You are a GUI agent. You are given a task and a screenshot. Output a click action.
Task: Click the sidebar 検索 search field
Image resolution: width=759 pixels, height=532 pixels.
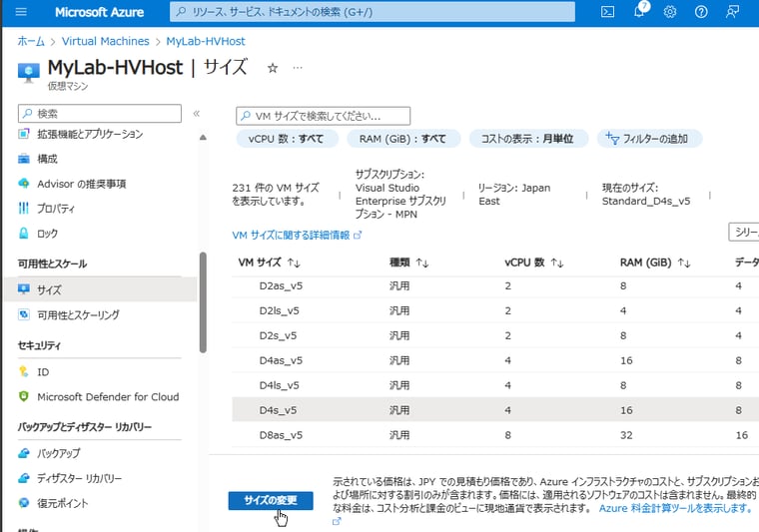coord(100,114)
